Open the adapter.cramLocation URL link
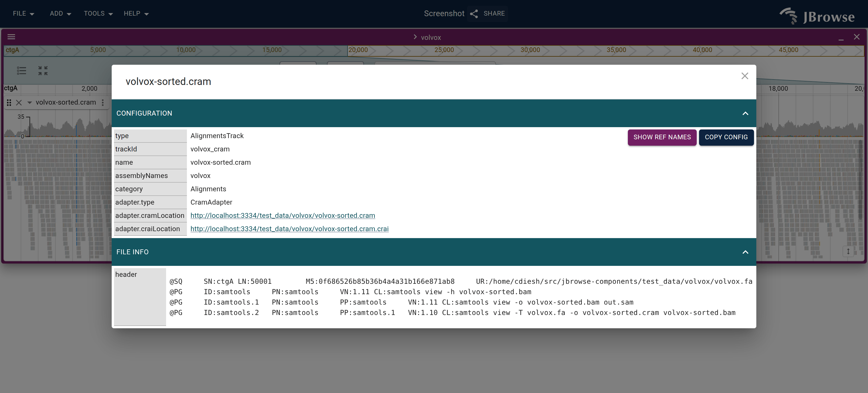Viewport: 868px width, 393px height. [282, 216]
